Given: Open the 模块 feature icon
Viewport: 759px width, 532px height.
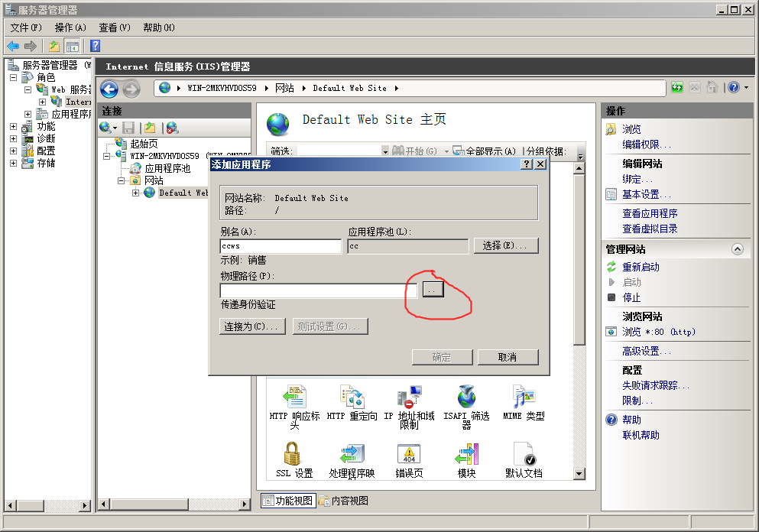Looking at the screenshot, I should [466, 456].
